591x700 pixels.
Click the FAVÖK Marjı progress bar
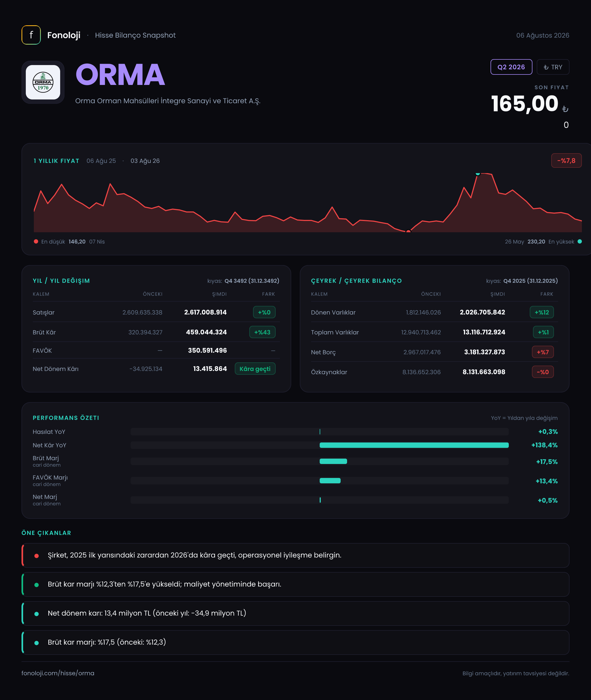(x=320, y=481)
